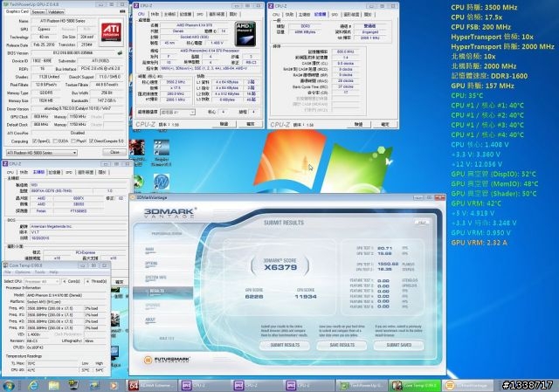Open the Windows Explorer folder taskbar icon
Viewport: 559px width, 392px height.
54,385
